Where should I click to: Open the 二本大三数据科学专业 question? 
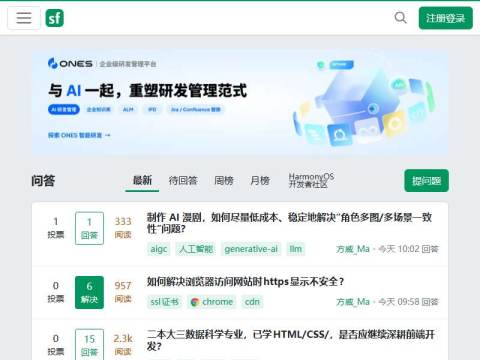291,340
